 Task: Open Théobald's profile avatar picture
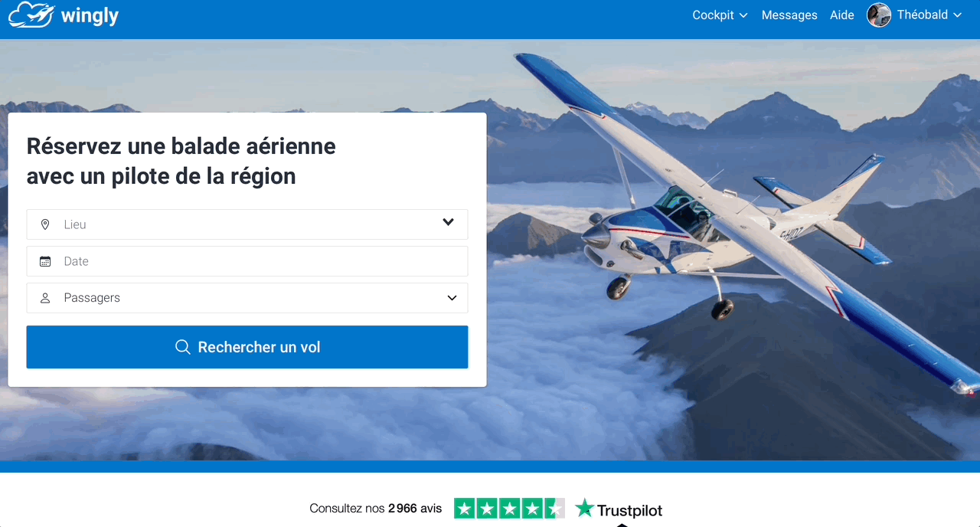[x=879, y=15]
